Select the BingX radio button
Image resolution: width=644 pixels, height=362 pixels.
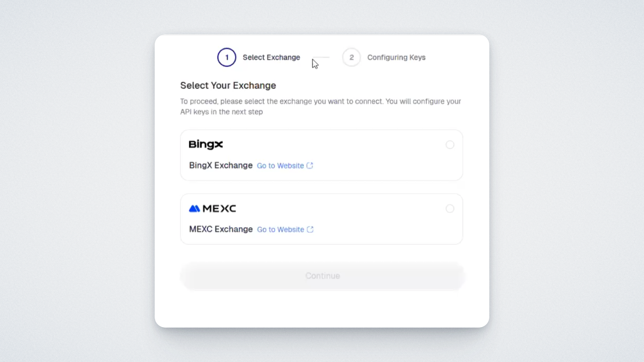coord(450,145)
